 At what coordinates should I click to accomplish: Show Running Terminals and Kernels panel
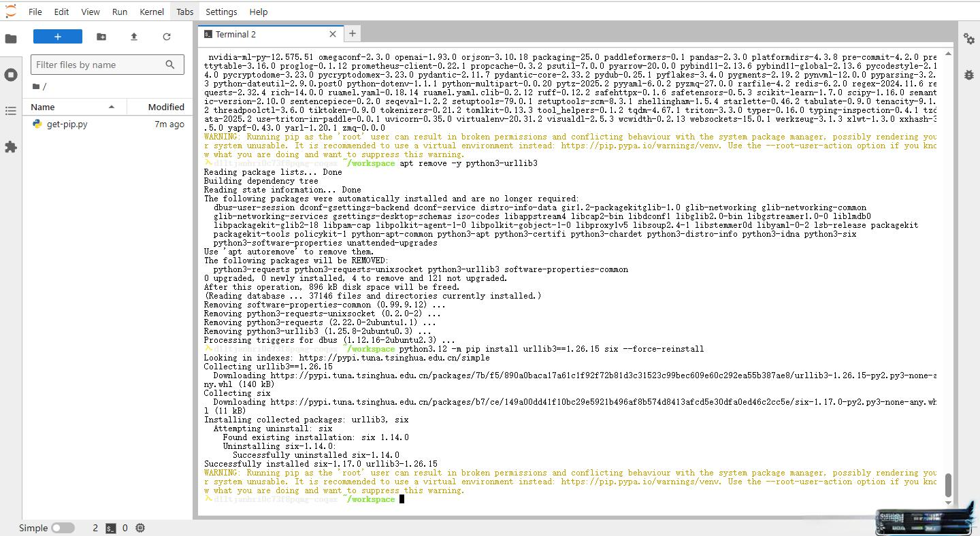pyautogui.click(x=11, y=75)
